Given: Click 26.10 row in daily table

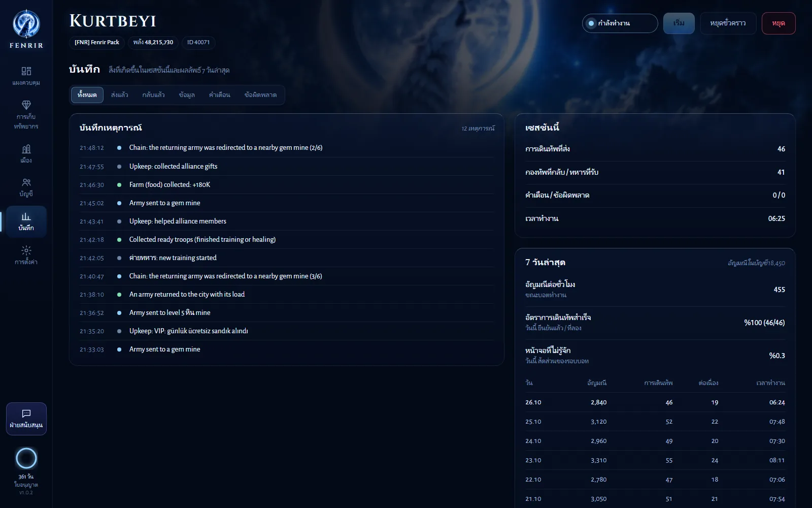Looking at the screenshot, I should tap(655, 402).
